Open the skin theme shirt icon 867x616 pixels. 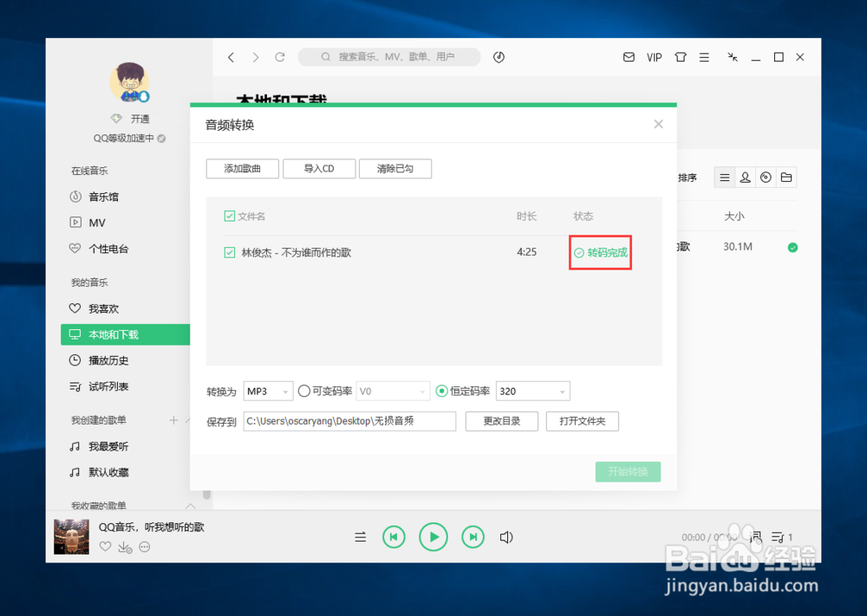pos(680,57)
